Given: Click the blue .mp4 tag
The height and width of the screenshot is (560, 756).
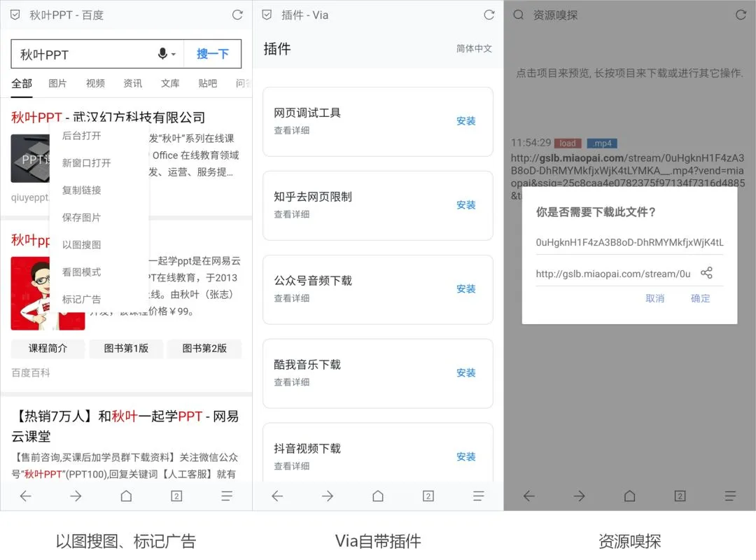Looking at the screenshot, I should pyautogui.click(x=602, y=143).
